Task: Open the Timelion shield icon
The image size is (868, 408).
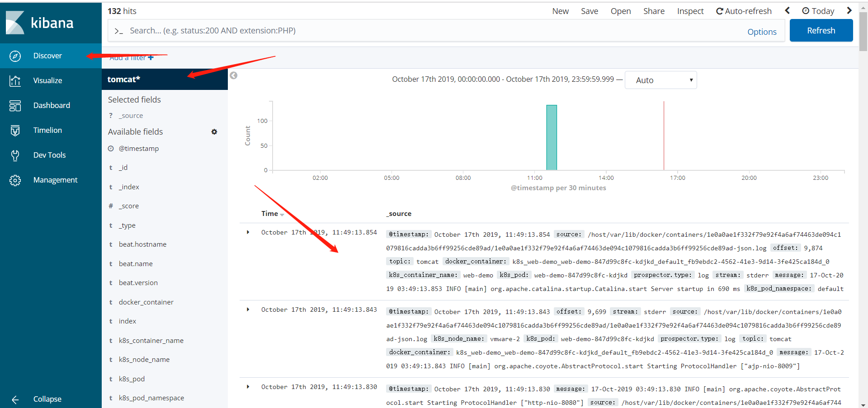Action: [x=15, y=131]
